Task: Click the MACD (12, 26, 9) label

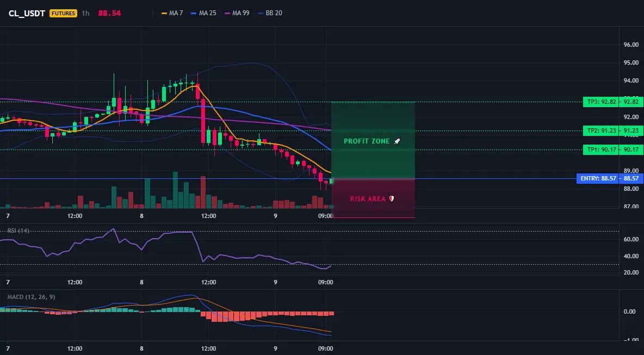Action: (31, 297)
